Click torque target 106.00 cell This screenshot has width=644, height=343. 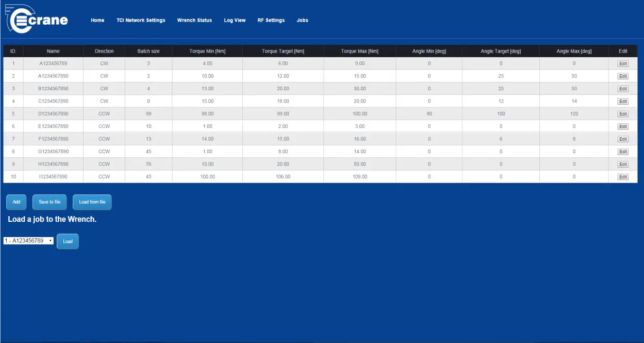click(283, 177)
